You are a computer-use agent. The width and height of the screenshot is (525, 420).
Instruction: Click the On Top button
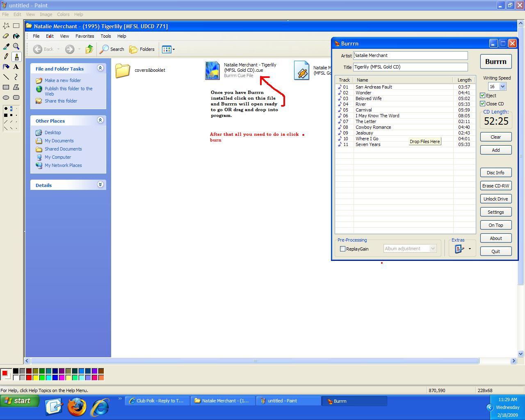pyautogui.click(x=496, y=225)
